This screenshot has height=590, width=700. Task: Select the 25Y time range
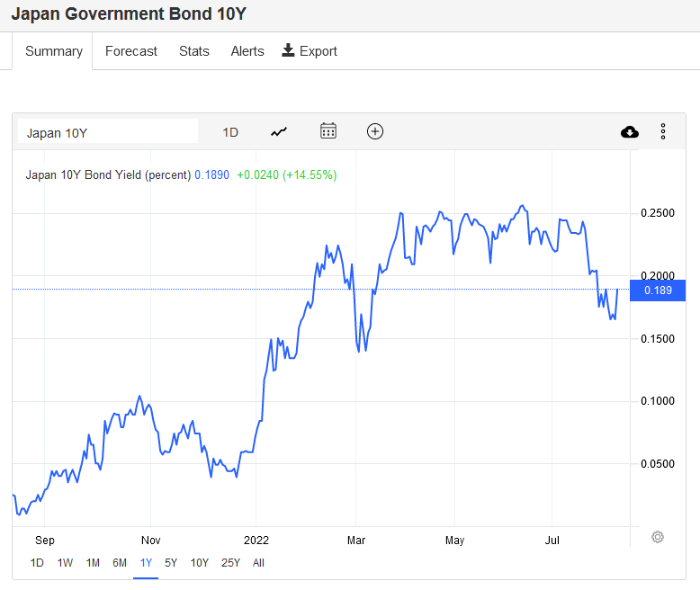click(231, 563)
